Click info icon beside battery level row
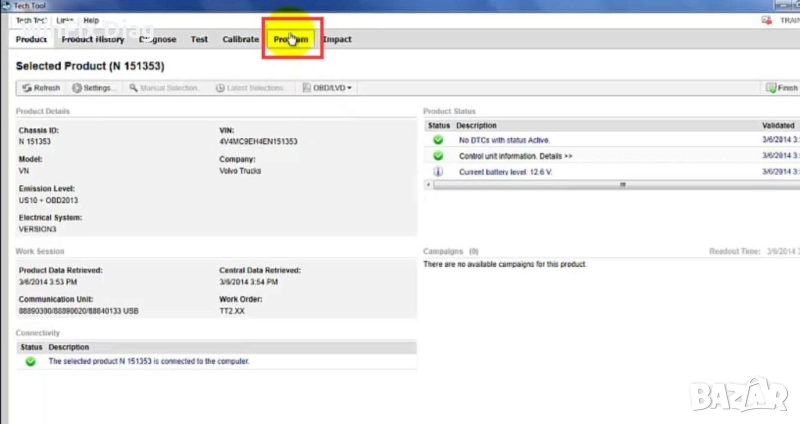This screenshot has height=424, width=800. tap(438, 172)
